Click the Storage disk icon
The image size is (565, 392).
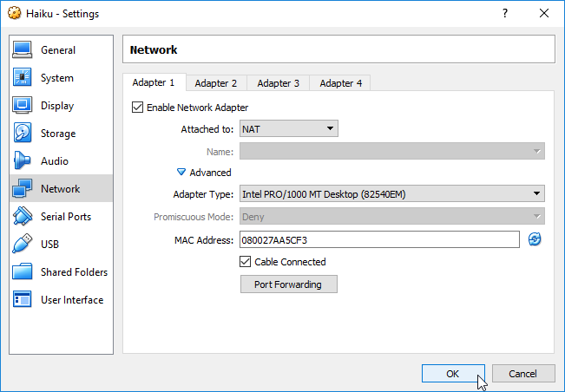click(x=23, y=134)
